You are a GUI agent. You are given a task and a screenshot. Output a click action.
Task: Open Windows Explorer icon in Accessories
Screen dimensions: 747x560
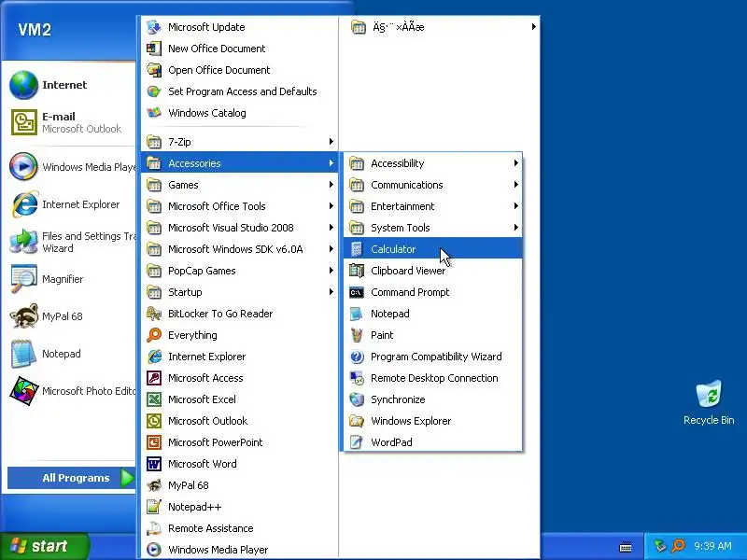(x=357, y=421)
